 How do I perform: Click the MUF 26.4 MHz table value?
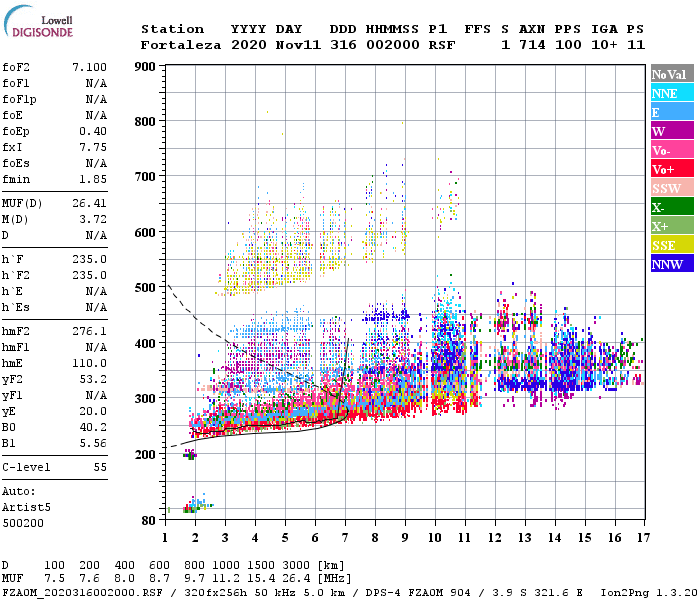[296, 579]
